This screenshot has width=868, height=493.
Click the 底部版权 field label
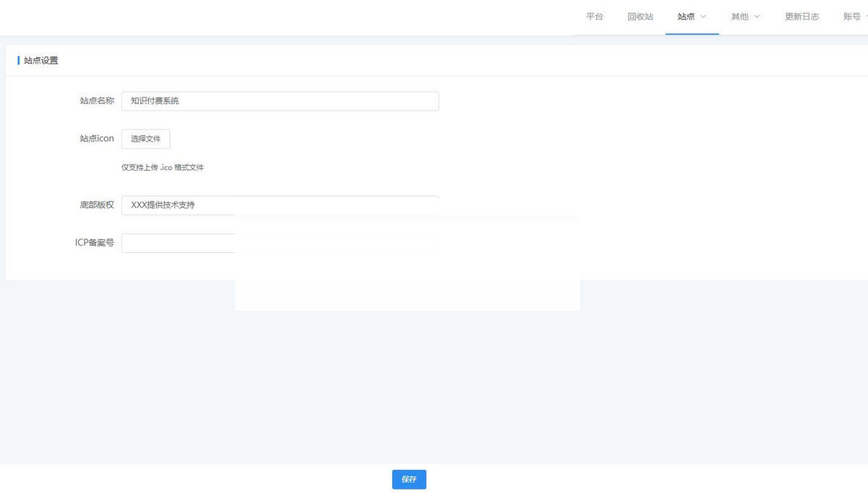(96, 205)
